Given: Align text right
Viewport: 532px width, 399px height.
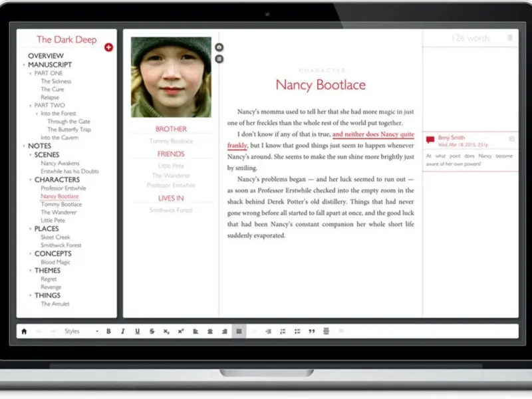Looking at the screenshot, I should click(224, 331).
